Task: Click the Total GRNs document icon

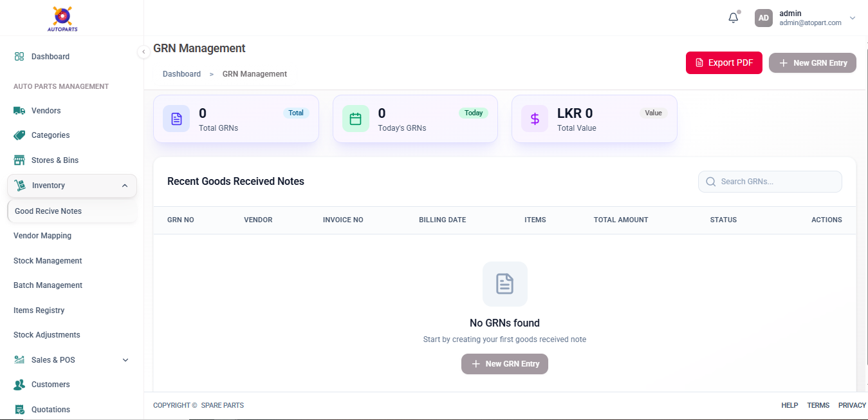Action: tap(176, 119)
